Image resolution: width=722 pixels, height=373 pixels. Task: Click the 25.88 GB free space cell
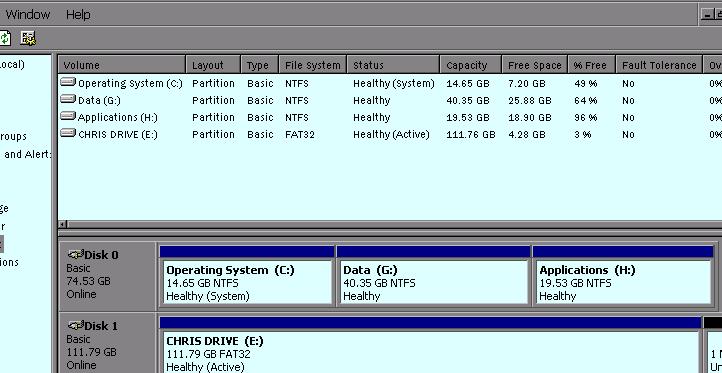pyautogui.click(x=530, y=100)
